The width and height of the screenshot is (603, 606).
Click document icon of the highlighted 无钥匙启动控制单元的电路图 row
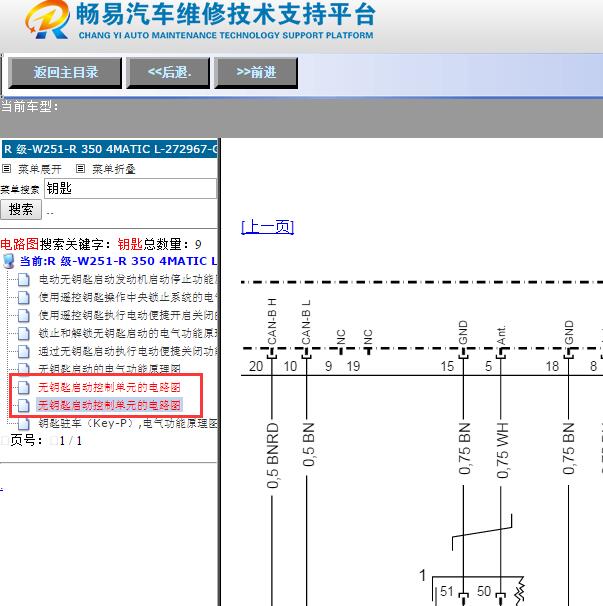(x=24, y=405)
